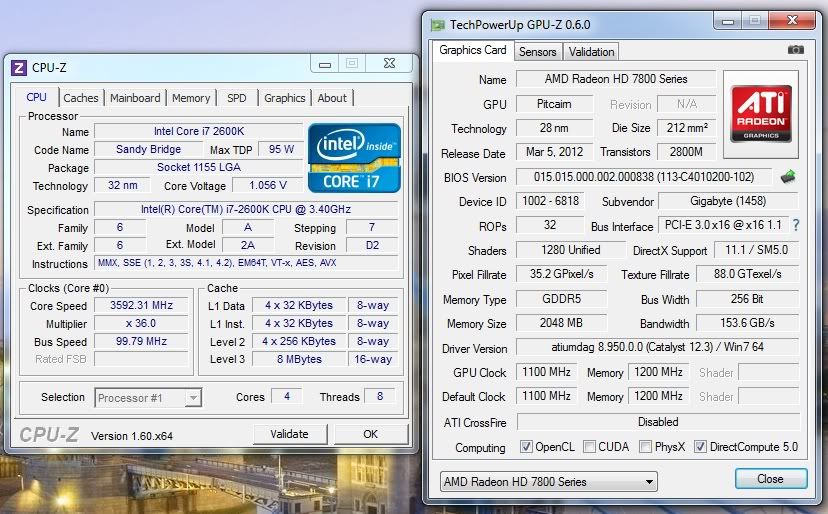This screenshot has width=828, height=514.
Task: Open Bus Interface help question mark
Action: click(x=796, y=226)
